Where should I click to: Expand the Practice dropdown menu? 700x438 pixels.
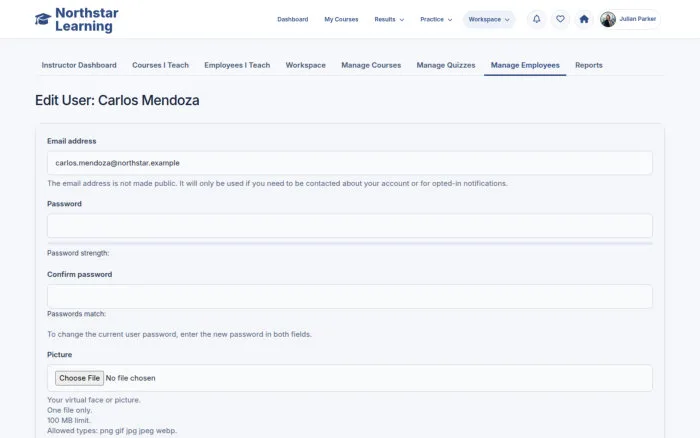click(x=436, y=20)
